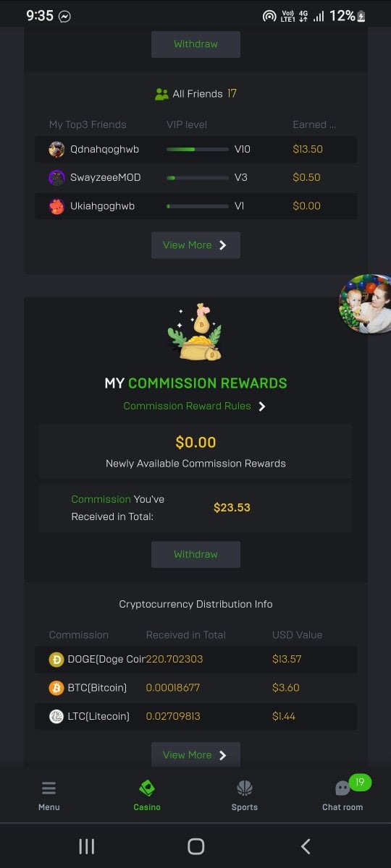Click the All Friends people icon
The image size is (391, 868).
pyautogui.click(x=161, y=94)
